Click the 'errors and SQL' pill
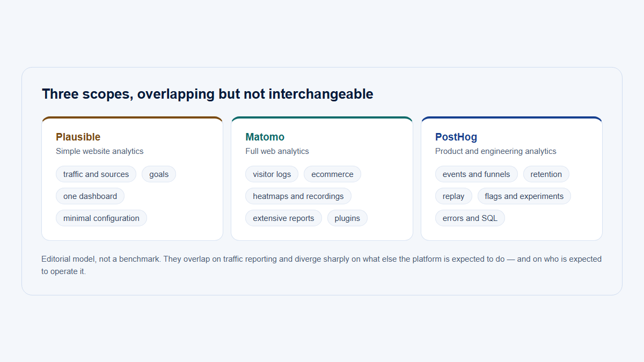Screen dimensions: 644x362 click(470, 218)
